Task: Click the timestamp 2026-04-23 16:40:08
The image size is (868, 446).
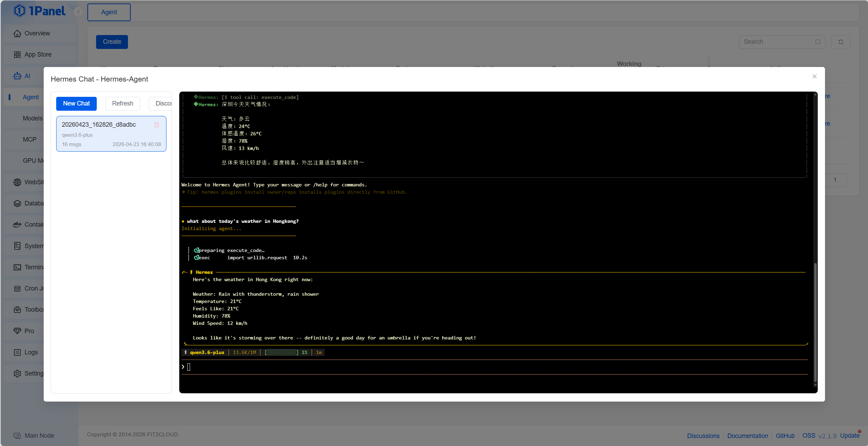Action: pyautogui.click(x=137, y=144)
